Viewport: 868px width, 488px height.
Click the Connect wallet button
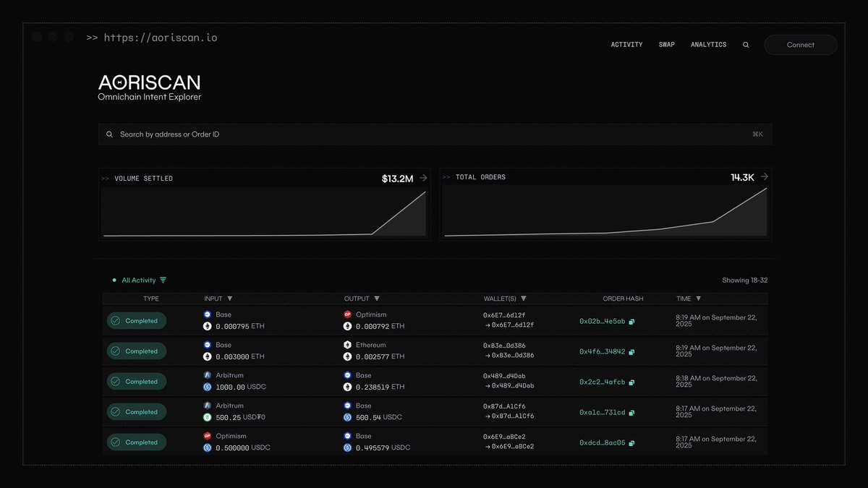(x=801, y=45)
